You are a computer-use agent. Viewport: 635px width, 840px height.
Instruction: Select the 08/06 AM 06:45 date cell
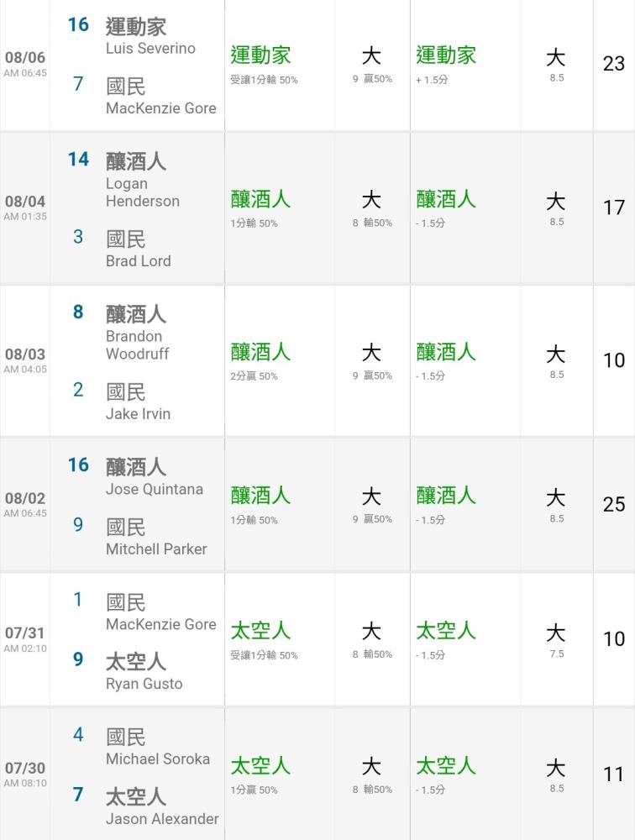(x=25, y=64)
